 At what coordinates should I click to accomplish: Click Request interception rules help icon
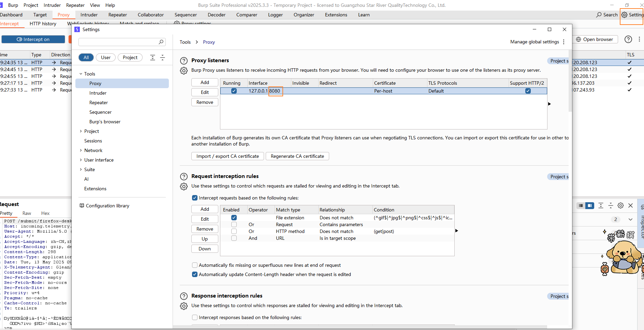(x=184, y=177)
